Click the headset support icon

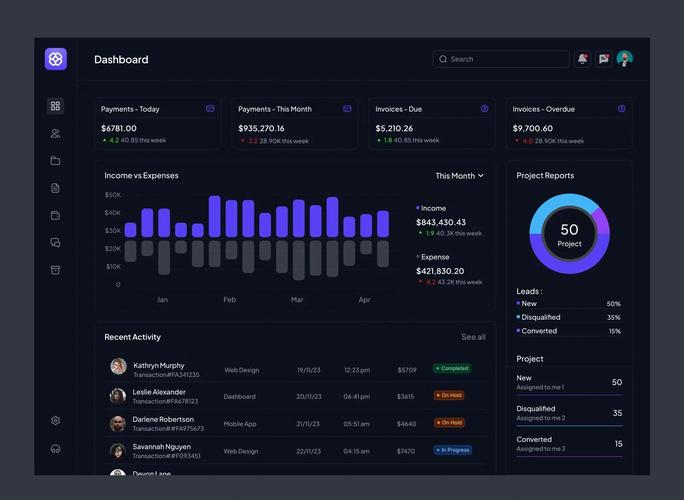(55, 449)
